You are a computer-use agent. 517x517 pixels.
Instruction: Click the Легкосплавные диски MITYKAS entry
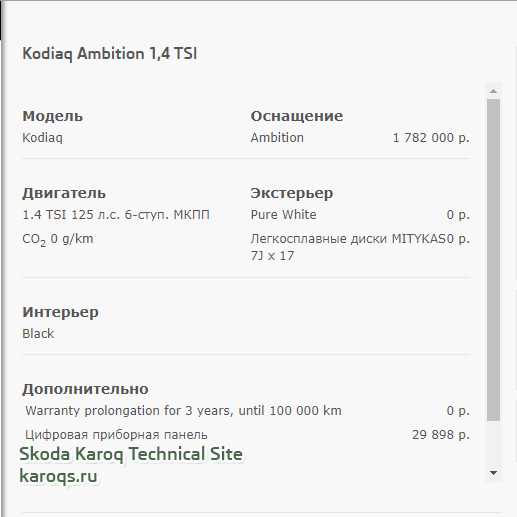(352, 247)
